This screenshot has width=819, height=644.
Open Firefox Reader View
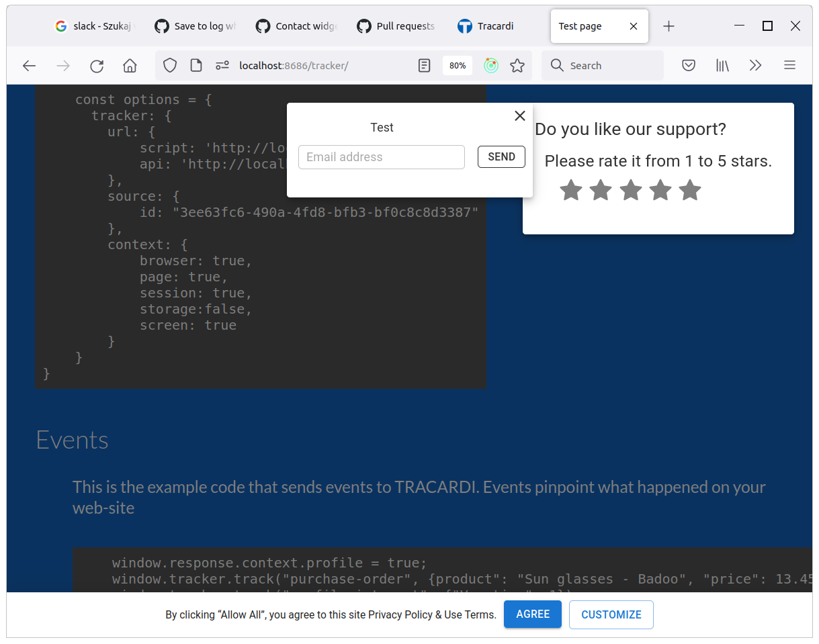[x=424, y=65]
